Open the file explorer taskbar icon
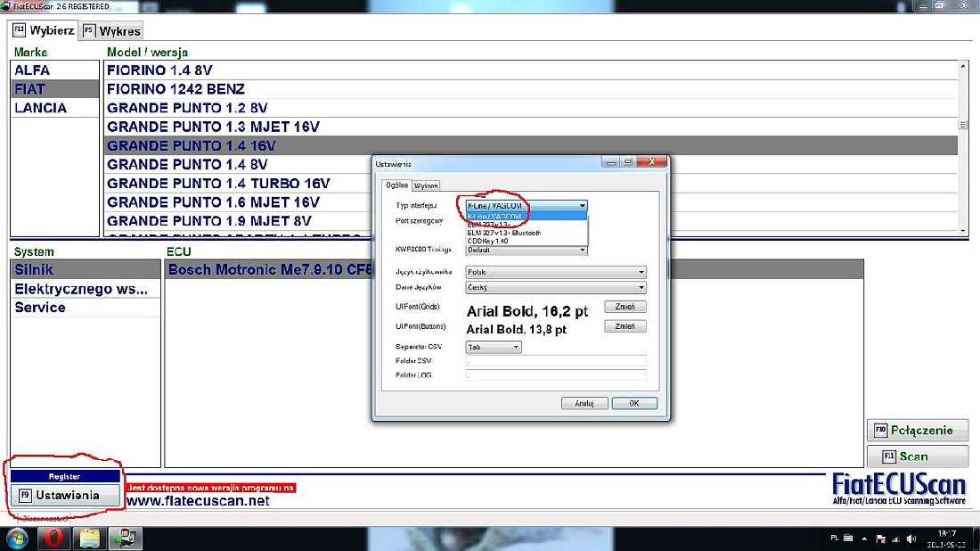Viewport: 980px width, 551px height. pos(89,539)
